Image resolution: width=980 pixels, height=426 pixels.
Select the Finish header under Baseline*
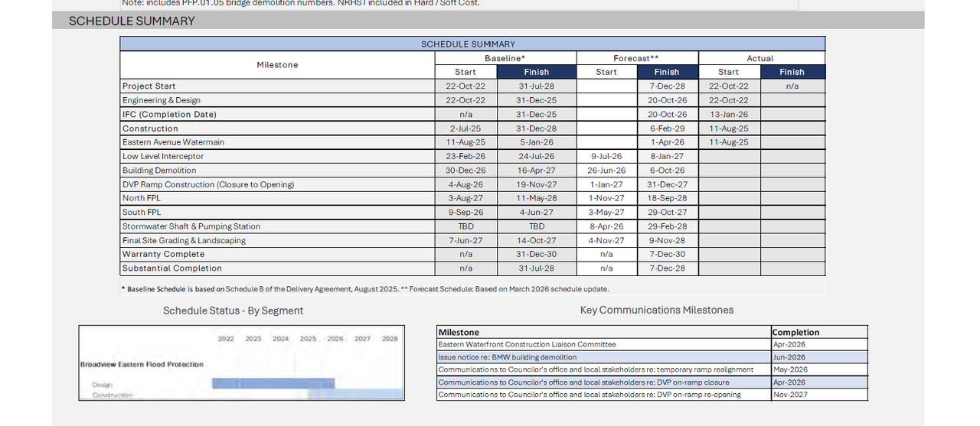[537, 72]
